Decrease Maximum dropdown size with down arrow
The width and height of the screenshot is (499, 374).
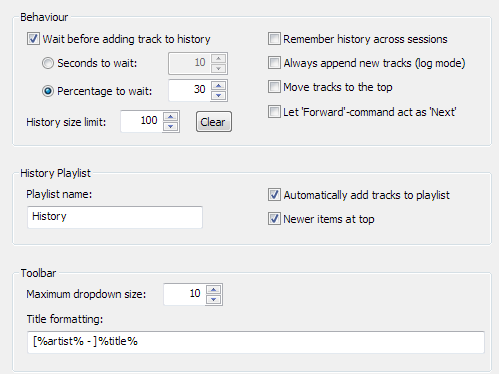[213, 299]
